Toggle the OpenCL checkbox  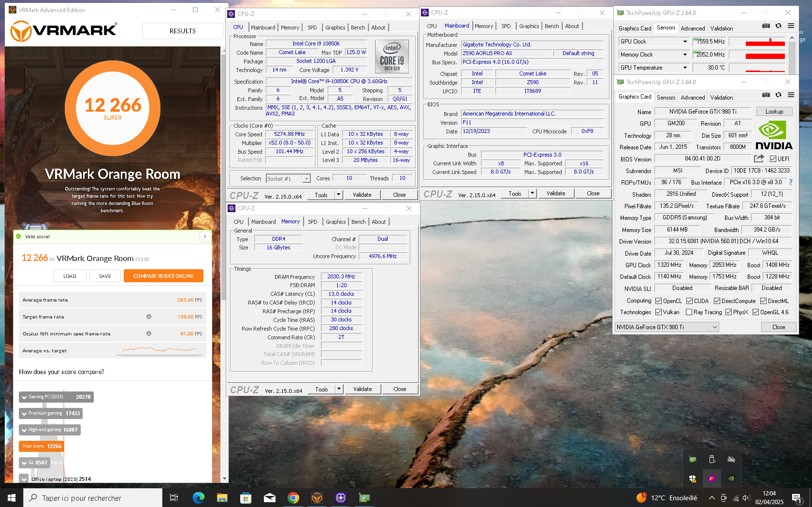pyautogui.click(x=658, y=301)
